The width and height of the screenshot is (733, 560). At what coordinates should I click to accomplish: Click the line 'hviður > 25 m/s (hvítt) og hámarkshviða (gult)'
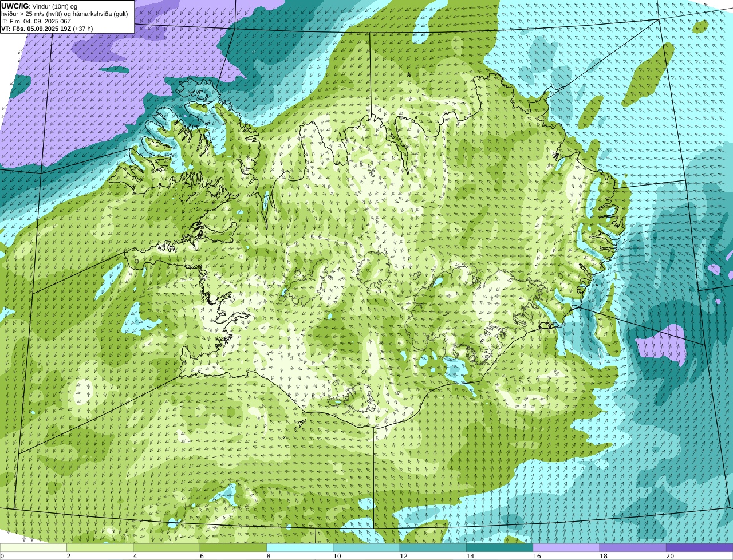65,13
